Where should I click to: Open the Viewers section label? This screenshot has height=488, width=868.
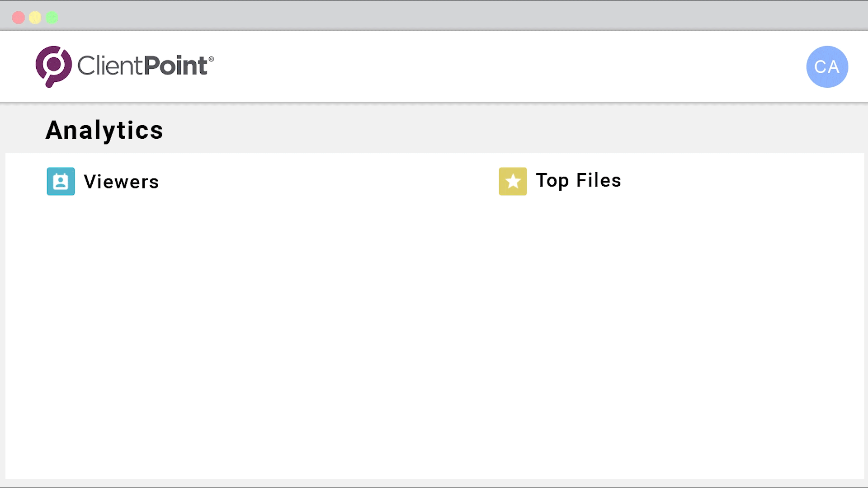point(121,182)
